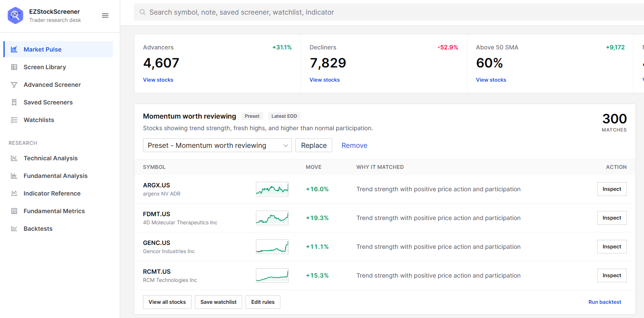Click the Remove link
The width and height of the screenshot is (644, 318).
pos(354,145)
